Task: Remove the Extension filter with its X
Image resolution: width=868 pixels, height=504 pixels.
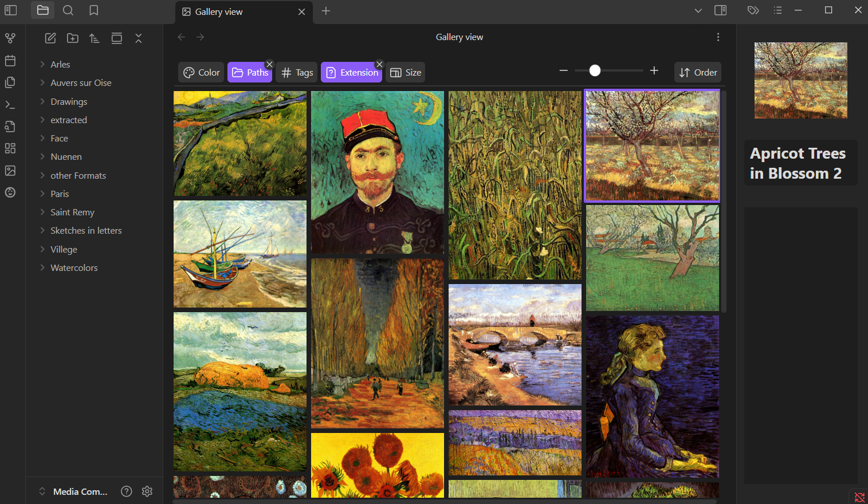Action: (x=379, y=64)
